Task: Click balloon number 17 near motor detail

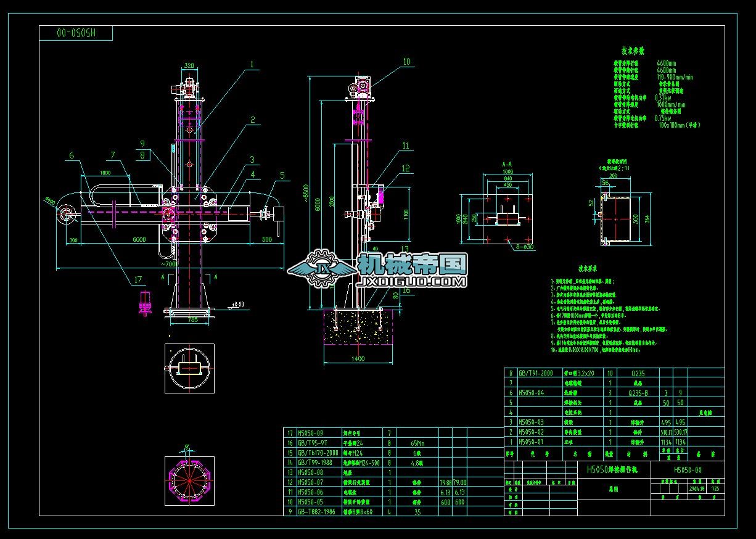Action: (137, 279)
